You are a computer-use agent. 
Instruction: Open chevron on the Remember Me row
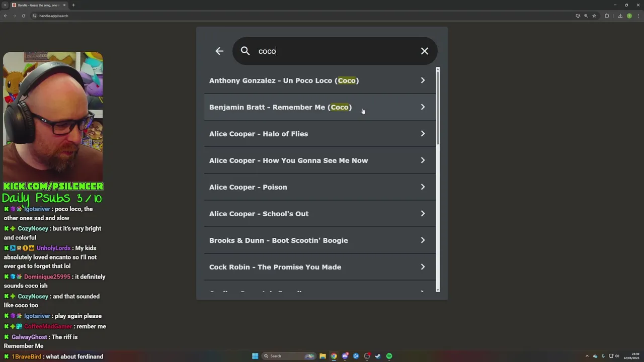pyautogui.click(x=423, y=107)
